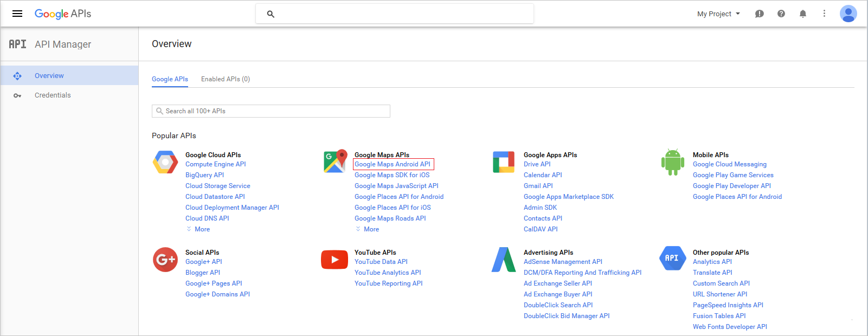Open the three-dot more options menu
This screenshot has width=868, height=336.
[824, 14]
